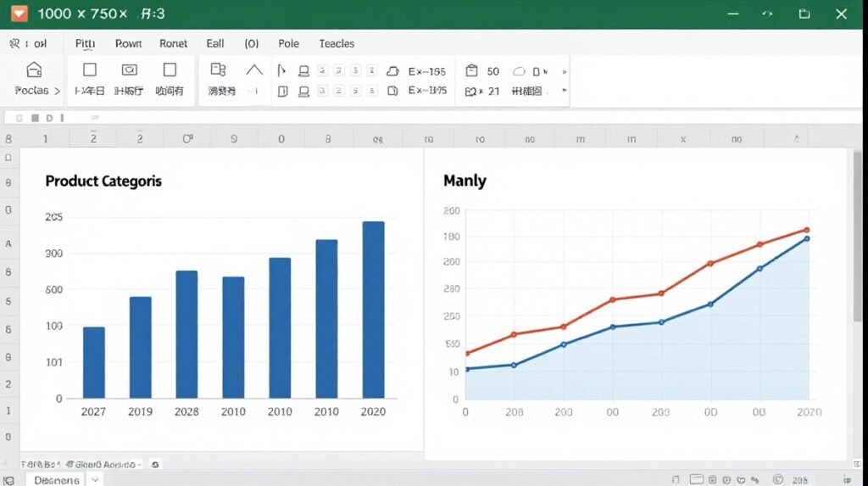Click the Ex-166 ribbon label

tap(427, 71)
